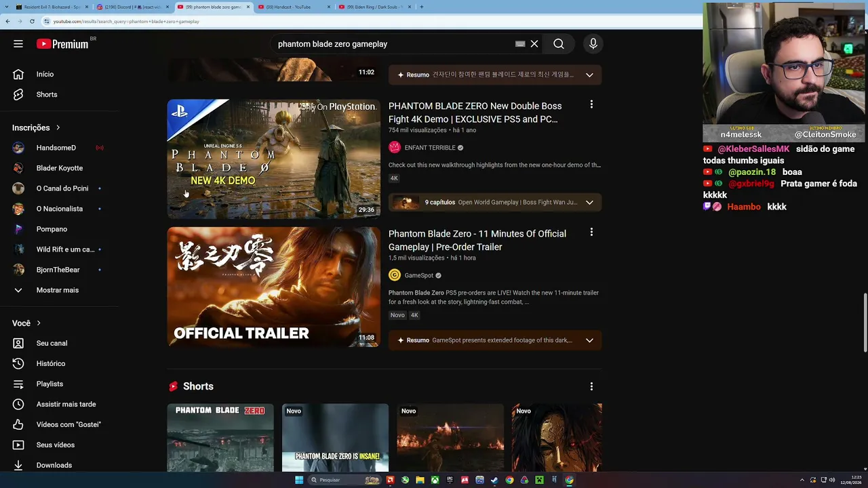
Task: Open 11 Minutes Of Official Gameplay title
Action: pos(477,241)
